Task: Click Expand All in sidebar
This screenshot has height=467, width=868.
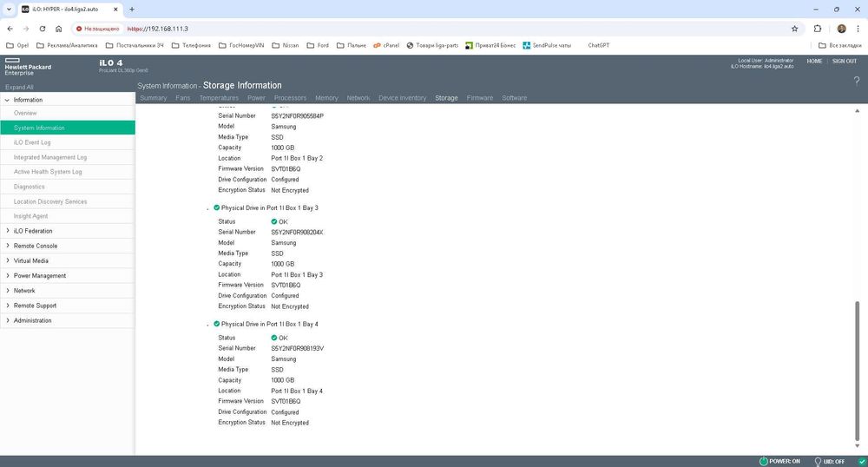Action: point(19,88)
